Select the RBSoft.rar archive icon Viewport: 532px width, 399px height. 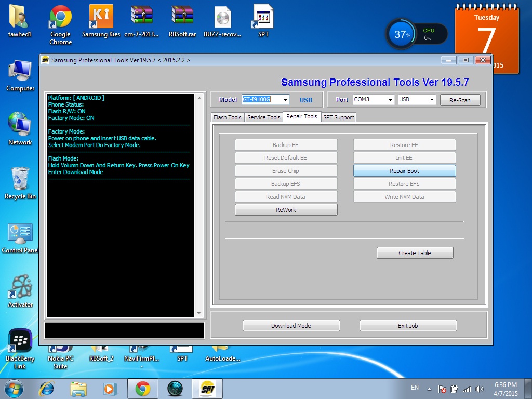coord(182,20)
